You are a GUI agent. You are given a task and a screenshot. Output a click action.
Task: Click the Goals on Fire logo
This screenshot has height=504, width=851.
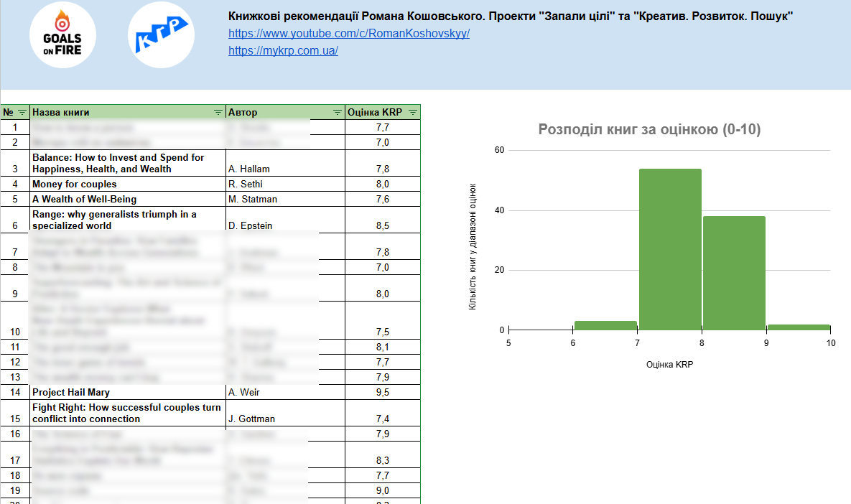pos(62,35)
